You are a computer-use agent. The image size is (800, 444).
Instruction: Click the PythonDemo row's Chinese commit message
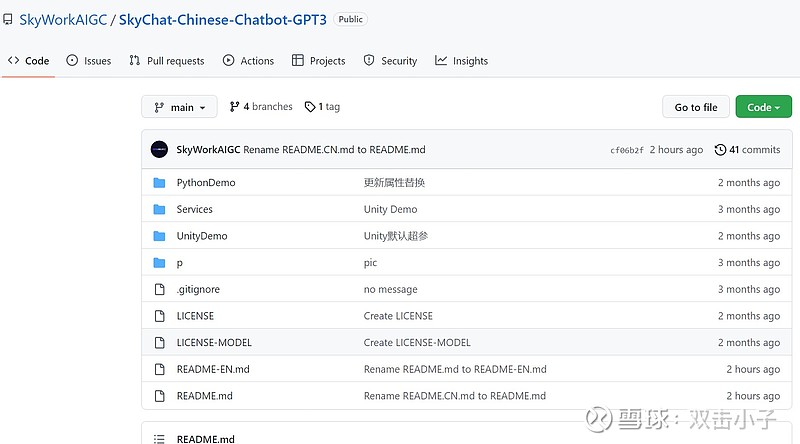click(x=394, y=183)
